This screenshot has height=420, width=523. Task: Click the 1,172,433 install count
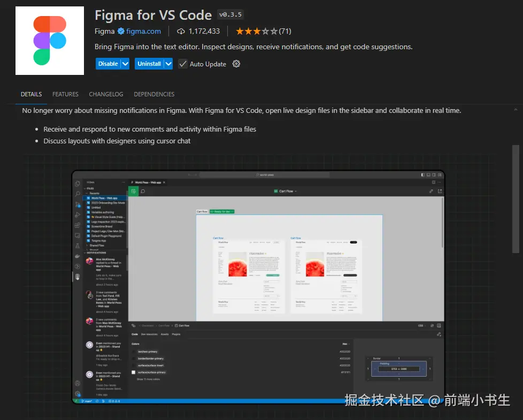coord(204,32)
